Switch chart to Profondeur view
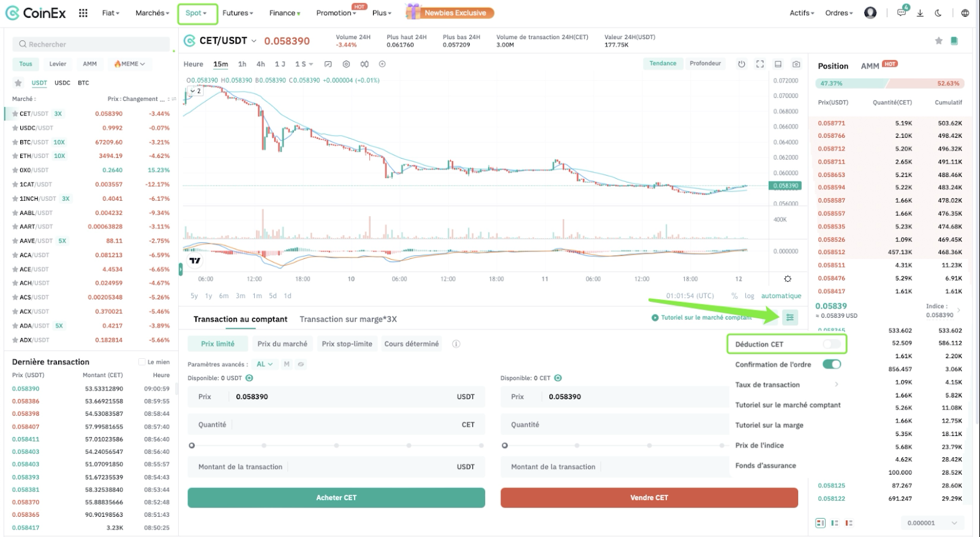This screenshot has height=537, width=980. pos(705,64)
